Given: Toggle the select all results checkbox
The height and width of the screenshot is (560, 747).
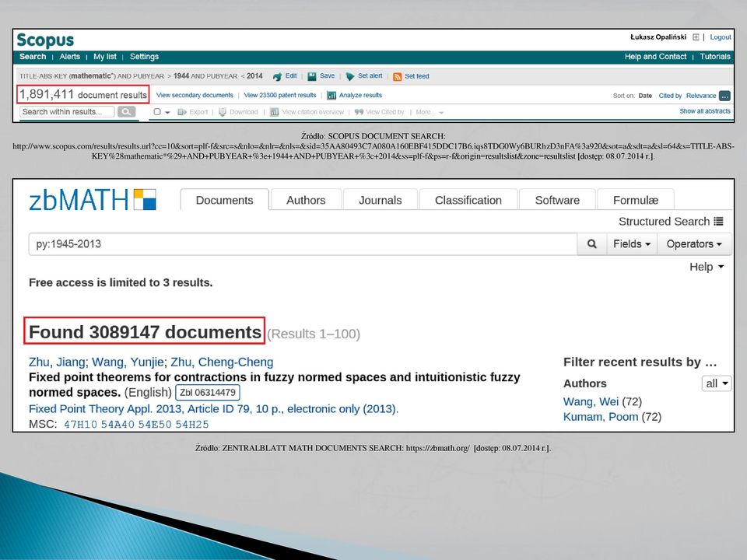Looking at the screenshot, I should point(157,112).
